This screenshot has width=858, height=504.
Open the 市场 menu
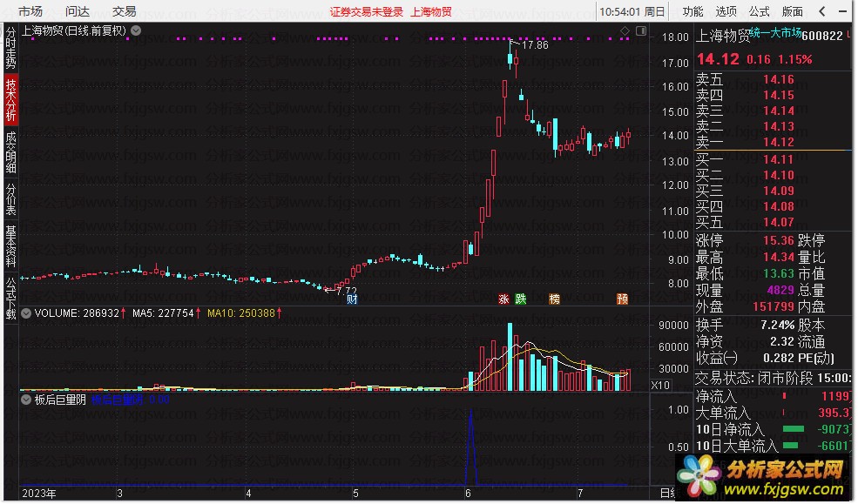pos(30,11)
